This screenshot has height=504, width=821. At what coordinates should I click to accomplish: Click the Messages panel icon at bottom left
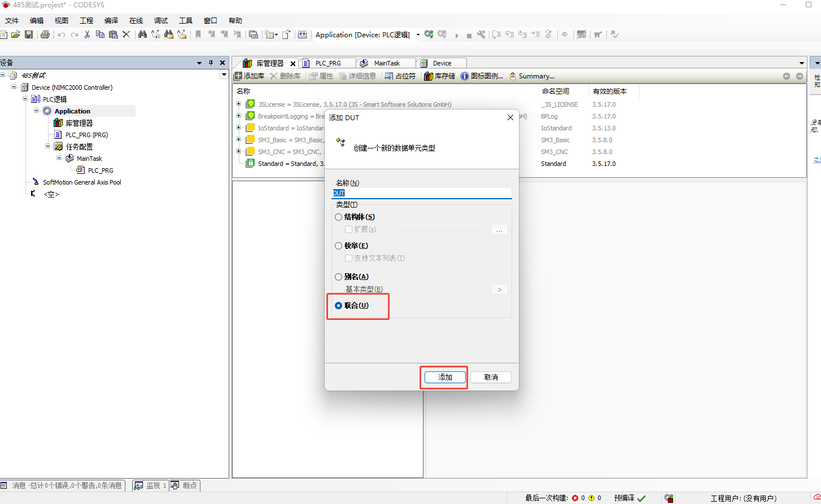[4, 485]
